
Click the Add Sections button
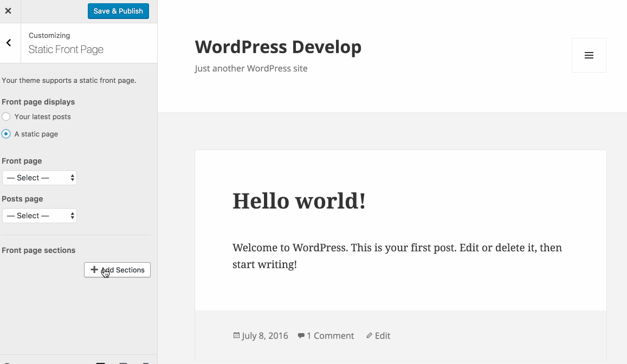pos(117,270)
